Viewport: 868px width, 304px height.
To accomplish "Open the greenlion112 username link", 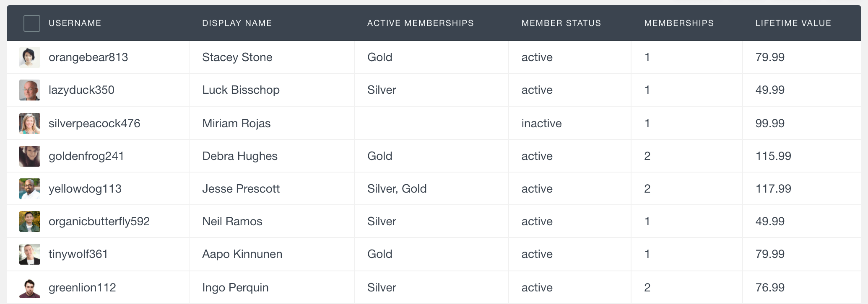I will click(82, 288).
